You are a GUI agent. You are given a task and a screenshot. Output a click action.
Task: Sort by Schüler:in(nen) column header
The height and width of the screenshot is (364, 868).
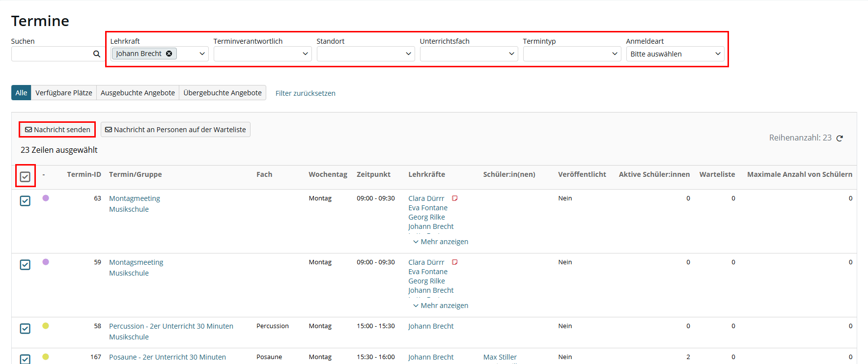click(509, 174)
